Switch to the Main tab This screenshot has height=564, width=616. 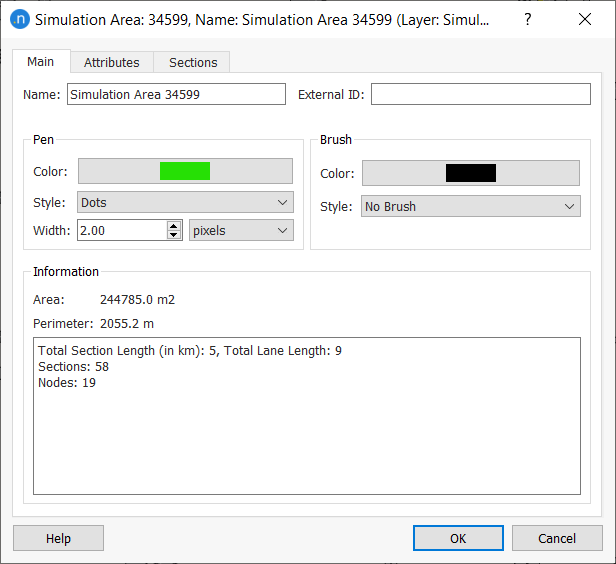41,62
